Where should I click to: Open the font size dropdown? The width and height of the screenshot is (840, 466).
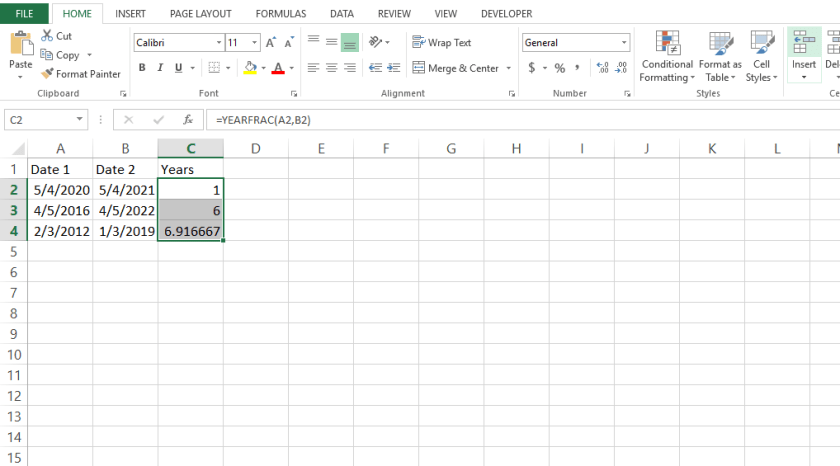[254, 42]
